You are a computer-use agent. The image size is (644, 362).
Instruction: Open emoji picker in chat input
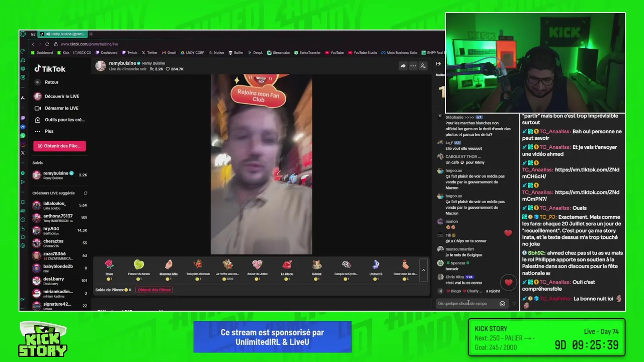pyautogui.click(x=502, y=304)
